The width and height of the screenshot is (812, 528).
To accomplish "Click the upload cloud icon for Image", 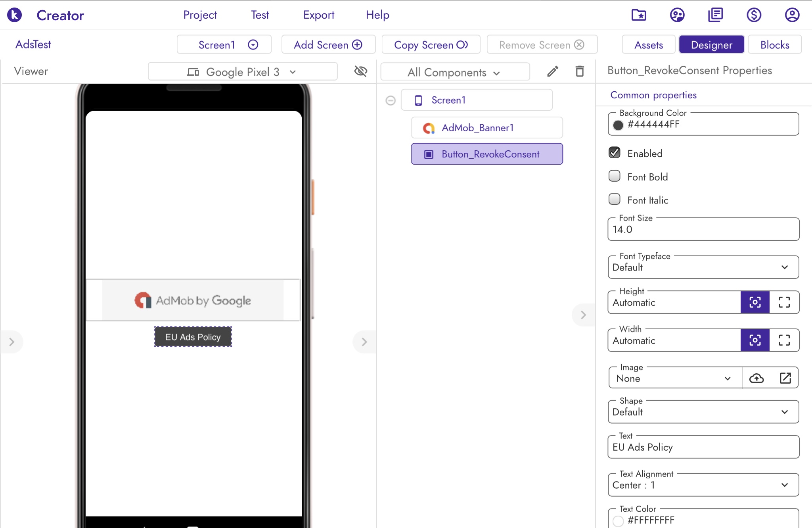I will coord(756,378).
